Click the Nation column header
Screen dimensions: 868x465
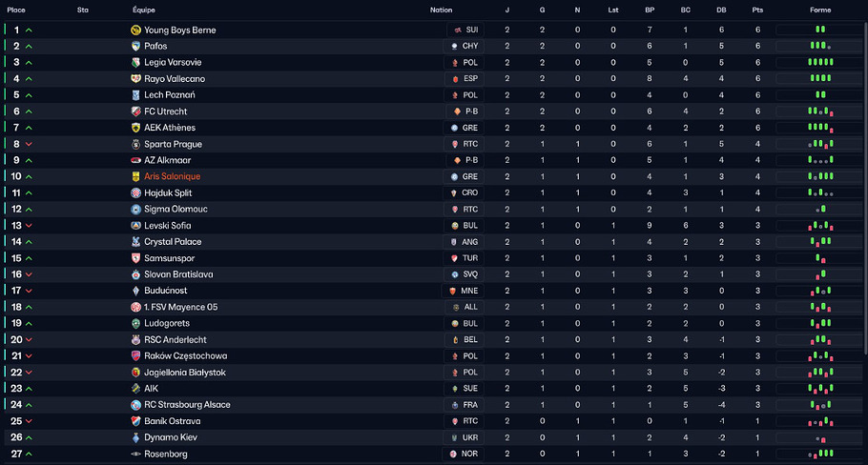(441, 10)
